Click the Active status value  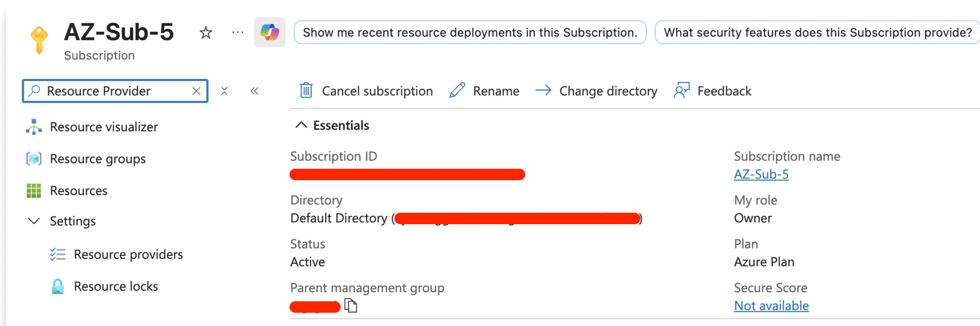point(308,262)
